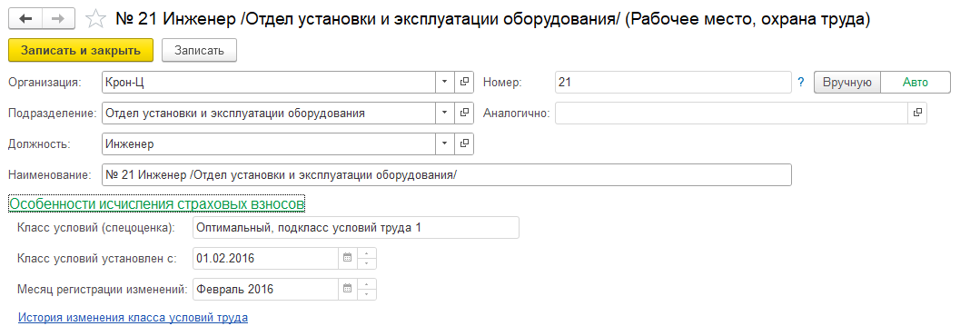Go back with the left arrow

[x=25, y=19]
